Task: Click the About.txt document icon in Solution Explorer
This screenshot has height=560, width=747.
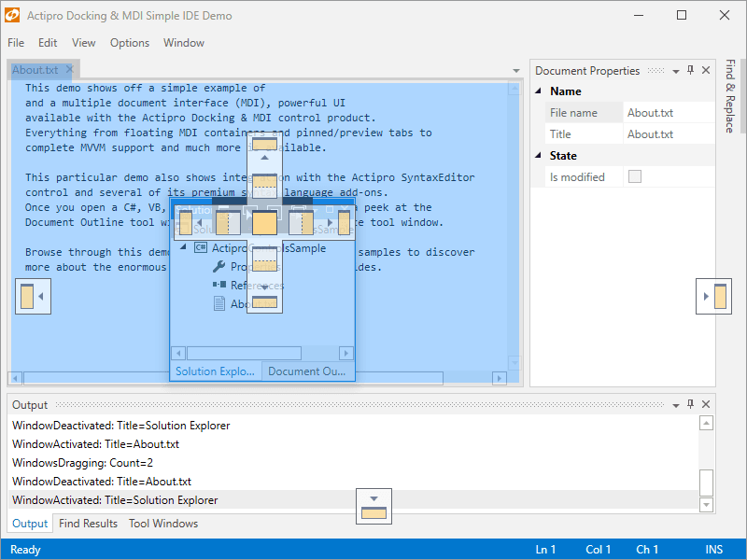Action: click(219, 303)
